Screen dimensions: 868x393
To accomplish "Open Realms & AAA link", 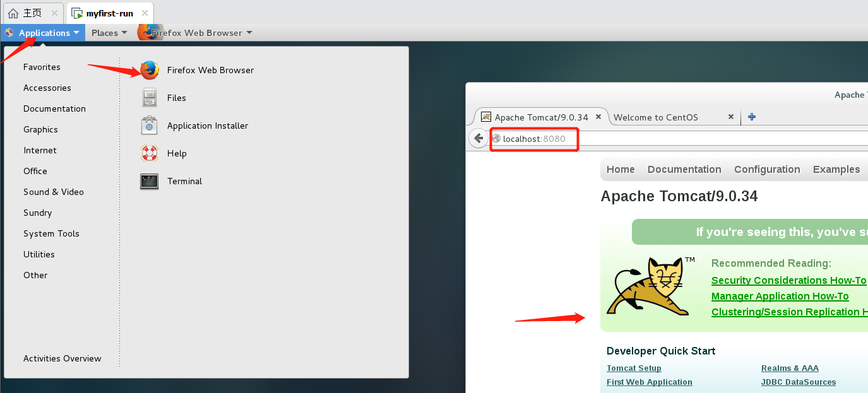I will tap(790, 368).
